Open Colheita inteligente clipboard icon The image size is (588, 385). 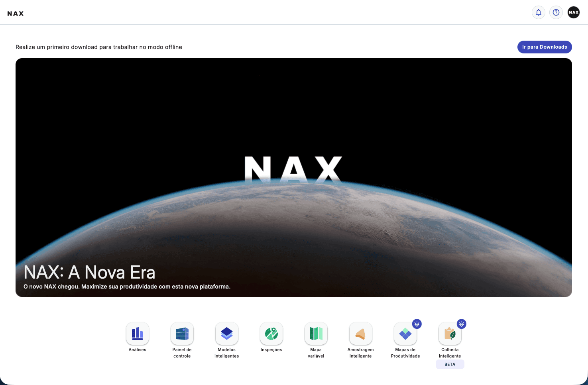(x=450, y=334)
